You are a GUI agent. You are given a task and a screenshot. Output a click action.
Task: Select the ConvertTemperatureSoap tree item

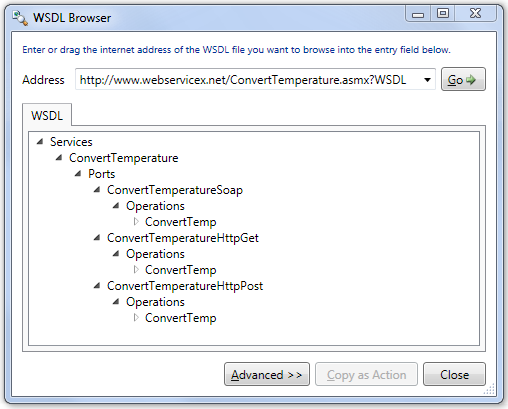[175, 190]
